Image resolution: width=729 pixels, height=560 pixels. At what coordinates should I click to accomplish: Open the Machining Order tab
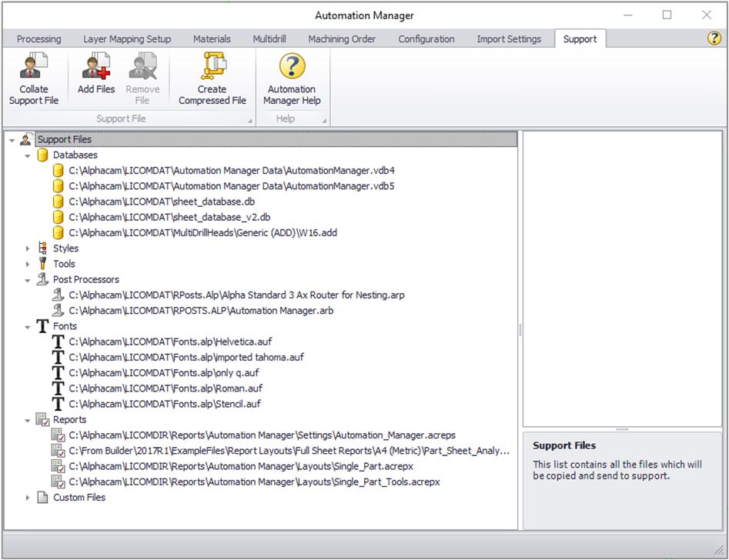342,39
